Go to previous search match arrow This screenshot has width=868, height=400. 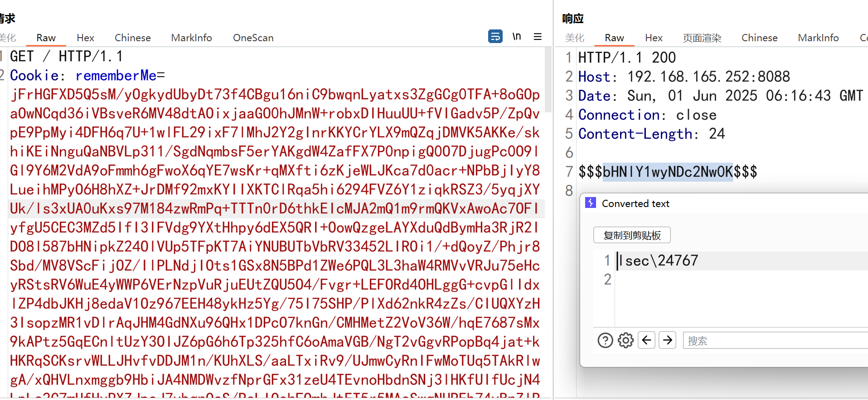point(646,340)
